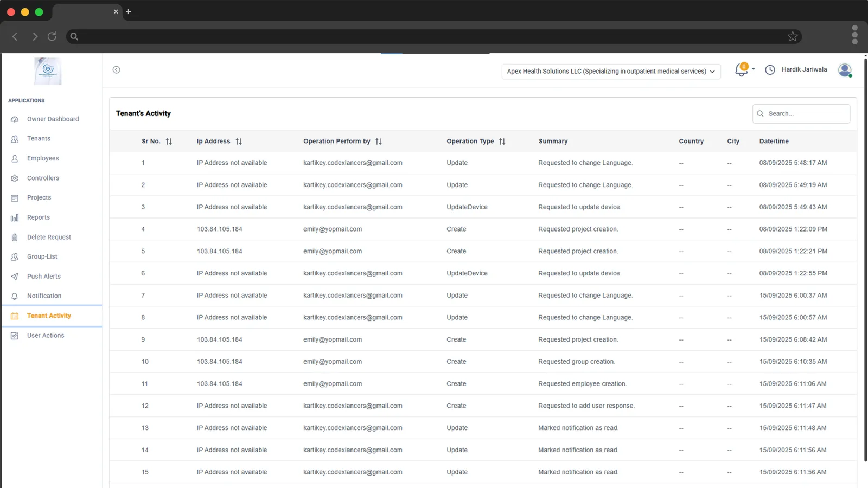
Task: Open the browser three-dot menu
Action: coord(854,35)
